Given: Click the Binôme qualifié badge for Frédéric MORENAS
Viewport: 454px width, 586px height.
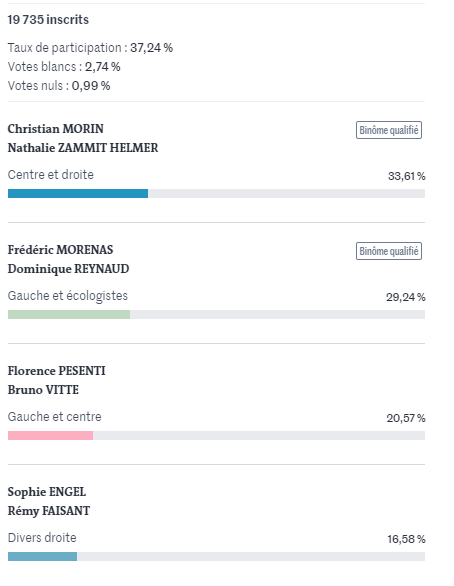Looking at the screenshot, I should (x=389, y=251).
